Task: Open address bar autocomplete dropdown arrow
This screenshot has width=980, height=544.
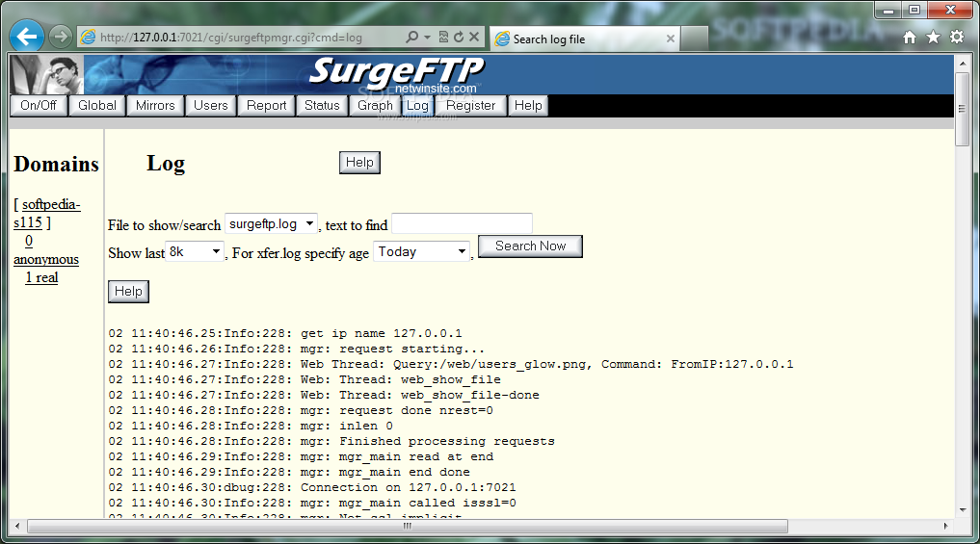Action: [428, 38]
